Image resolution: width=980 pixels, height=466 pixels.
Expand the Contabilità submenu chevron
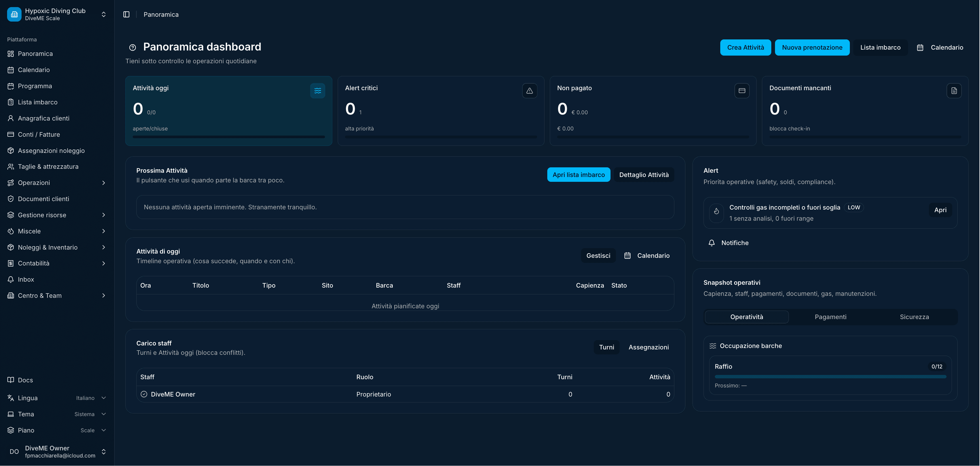(x=104, y=263)
